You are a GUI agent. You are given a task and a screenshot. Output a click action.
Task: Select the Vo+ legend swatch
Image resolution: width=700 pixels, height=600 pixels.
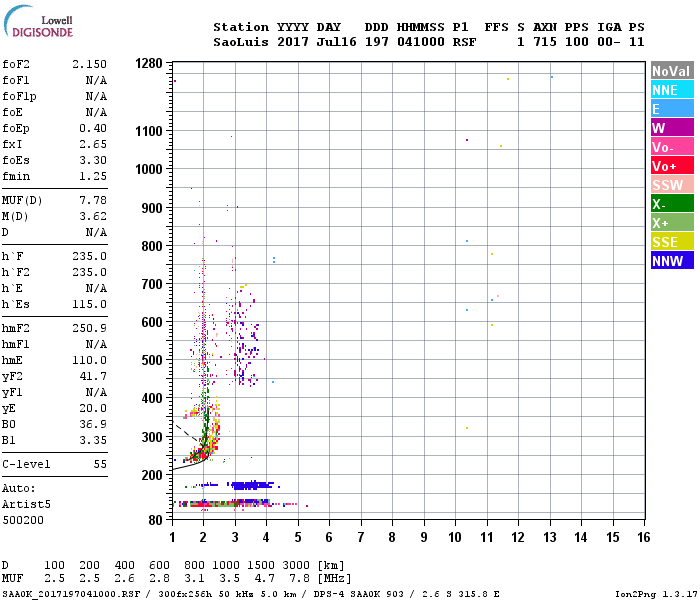[x=672, y=166]
